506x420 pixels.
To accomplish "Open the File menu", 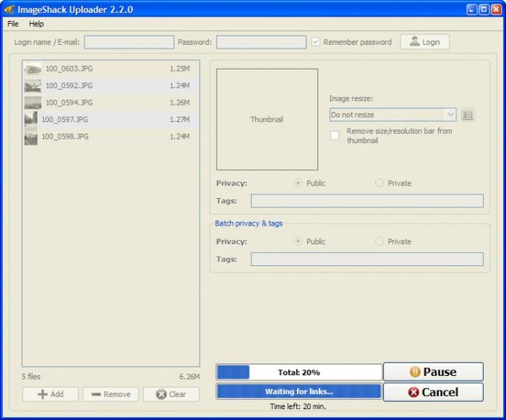I will pos(13,24).
